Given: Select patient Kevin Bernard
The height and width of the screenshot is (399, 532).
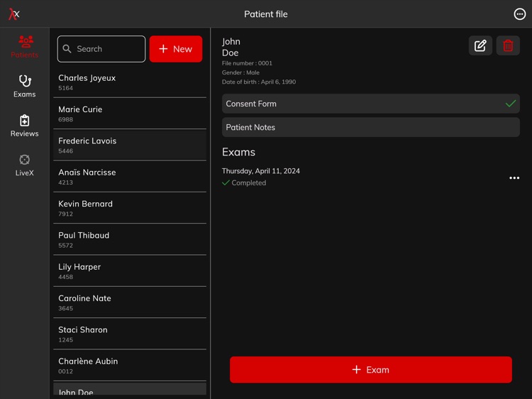Looking at the screenshot, I should click(130, 208).
